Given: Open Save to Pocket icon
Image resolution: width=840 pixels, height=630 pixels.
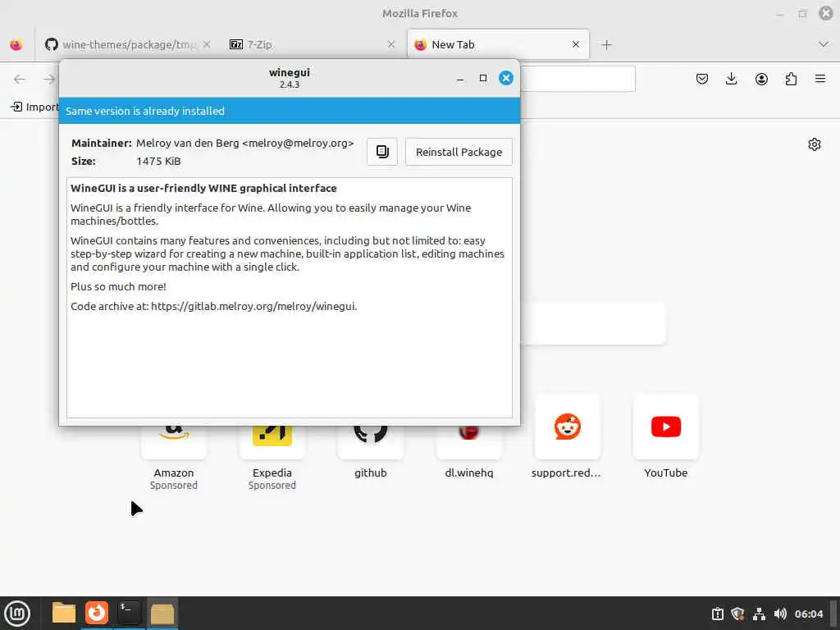Looking at the screenshot, I should tap(702, 80).
